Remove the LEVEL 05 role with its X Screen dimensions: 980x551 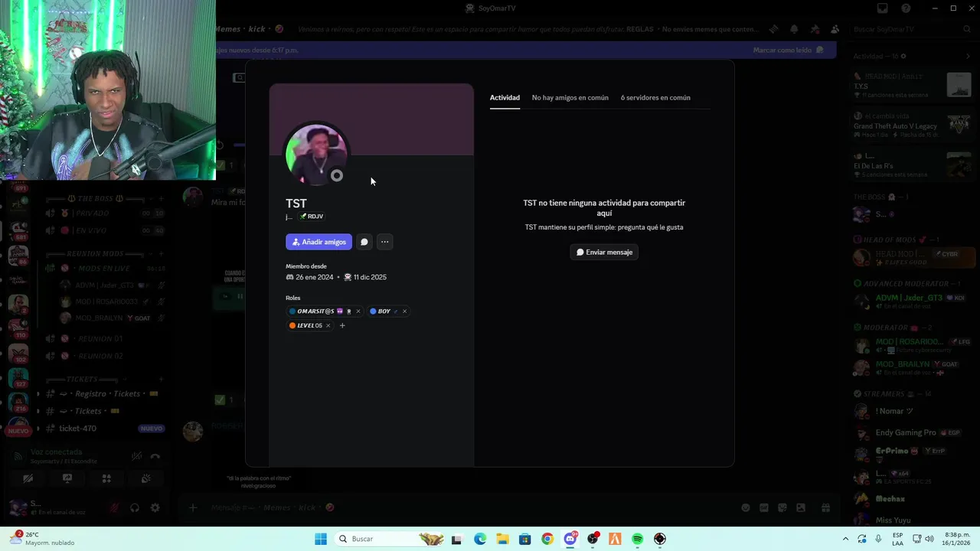pos(328,326)
